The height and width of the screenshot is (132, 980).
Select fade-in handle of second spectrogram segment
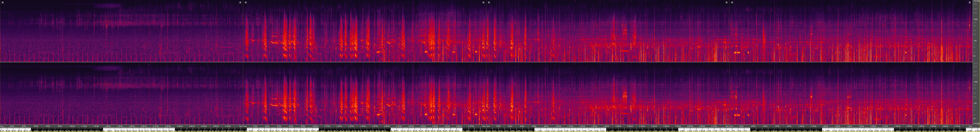click(x=246, y=2)
